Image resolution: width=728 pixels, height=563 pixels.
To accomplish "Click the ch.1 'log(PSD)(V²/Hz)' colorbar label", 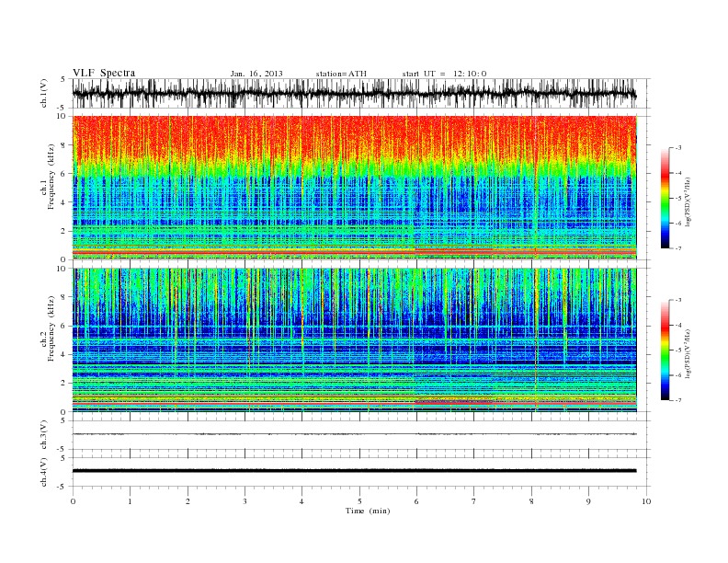I will 688,201.
